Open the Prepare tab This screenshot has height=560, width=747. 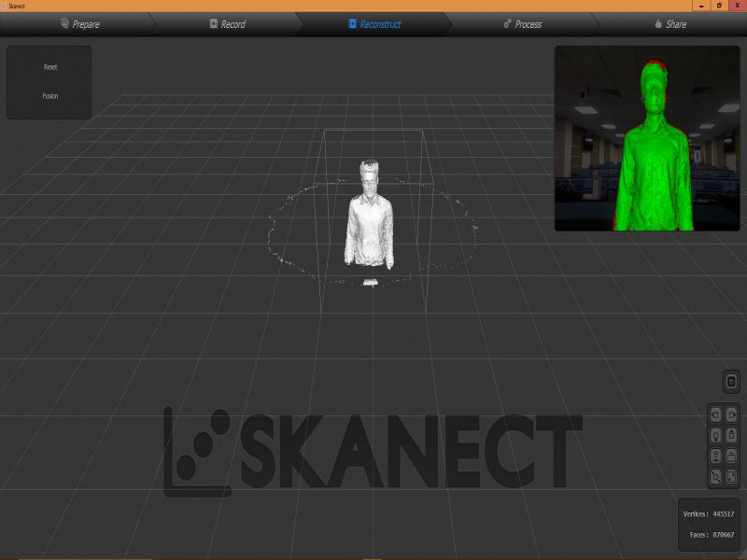point(79,24)
